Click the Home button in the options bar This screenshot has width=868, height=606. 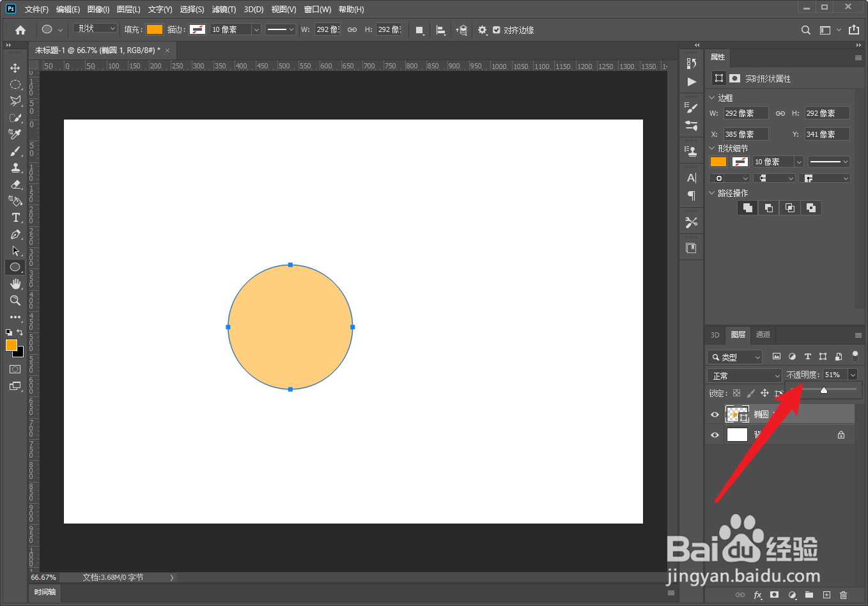(20, 30)
